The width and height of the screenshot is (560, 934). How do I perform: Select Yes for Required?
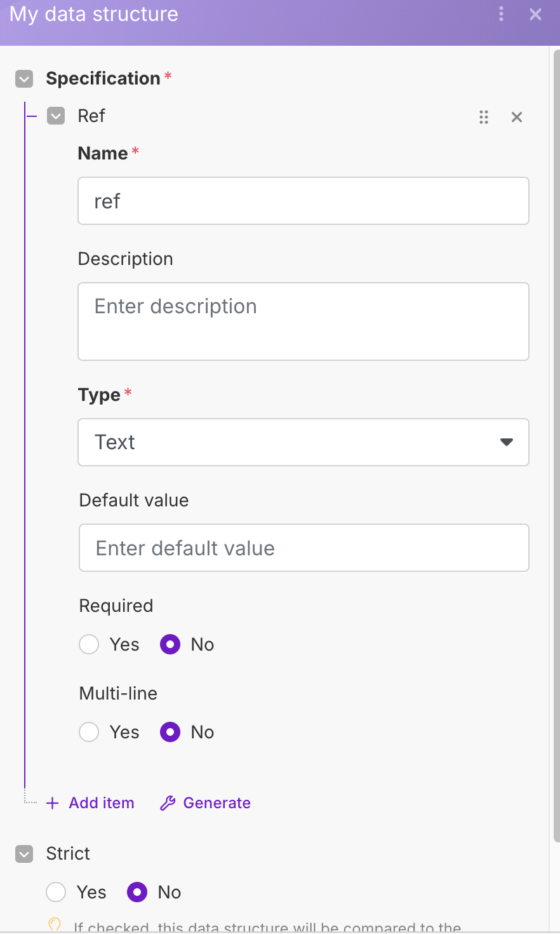tap(89, 644)
